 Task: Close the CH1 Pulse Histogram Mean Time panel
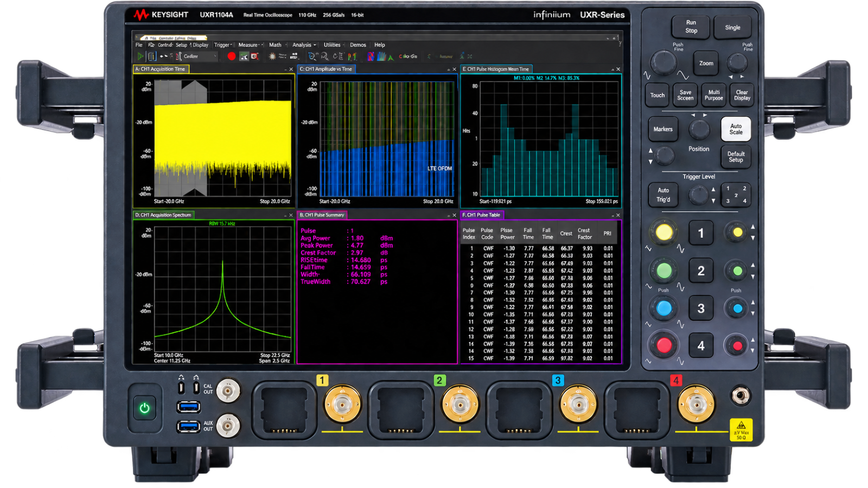pos(618,69)
